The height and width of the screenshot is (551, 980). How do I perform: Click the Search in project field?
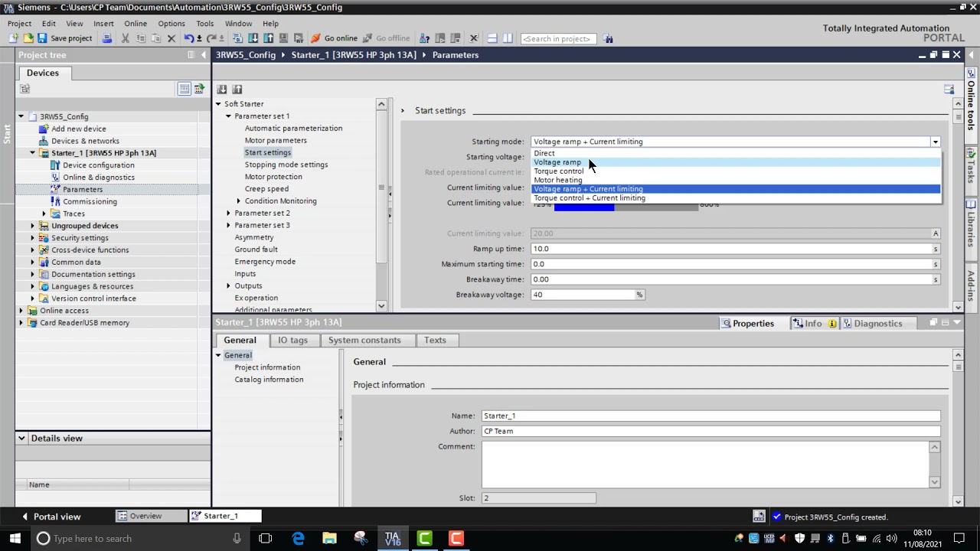(x=558, y=38)
